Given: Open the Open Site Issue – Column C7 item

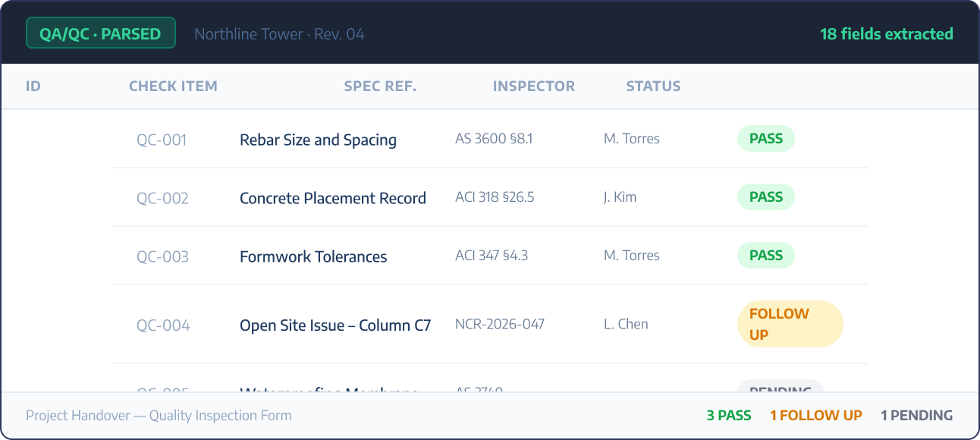Looking at the screenshot, I should click(335, 325).
